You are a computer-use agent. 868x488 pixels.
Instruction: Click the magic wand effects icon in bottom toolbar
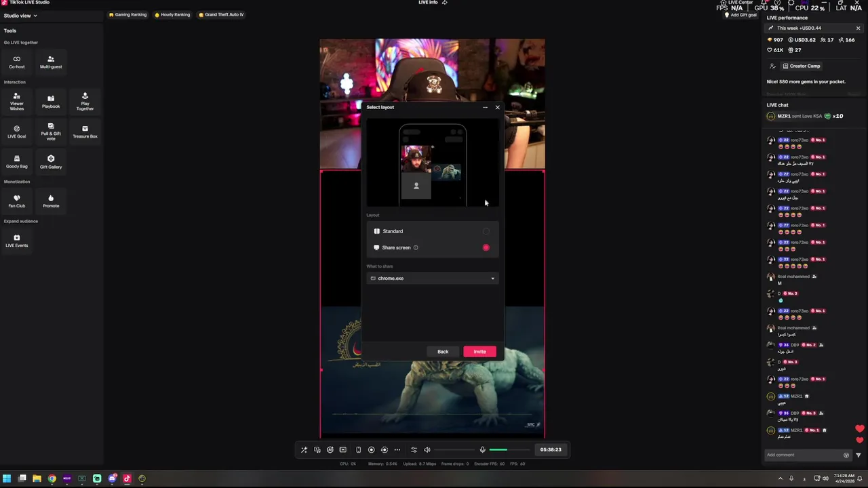(304, 449)
